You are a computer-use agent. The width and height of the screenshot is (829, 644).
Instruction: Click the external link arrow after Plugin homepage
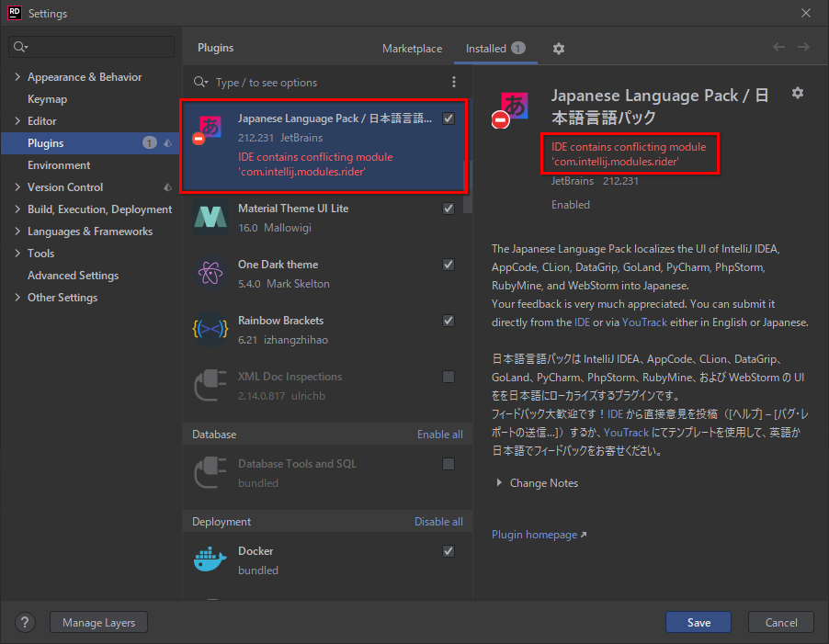(584, 536)
